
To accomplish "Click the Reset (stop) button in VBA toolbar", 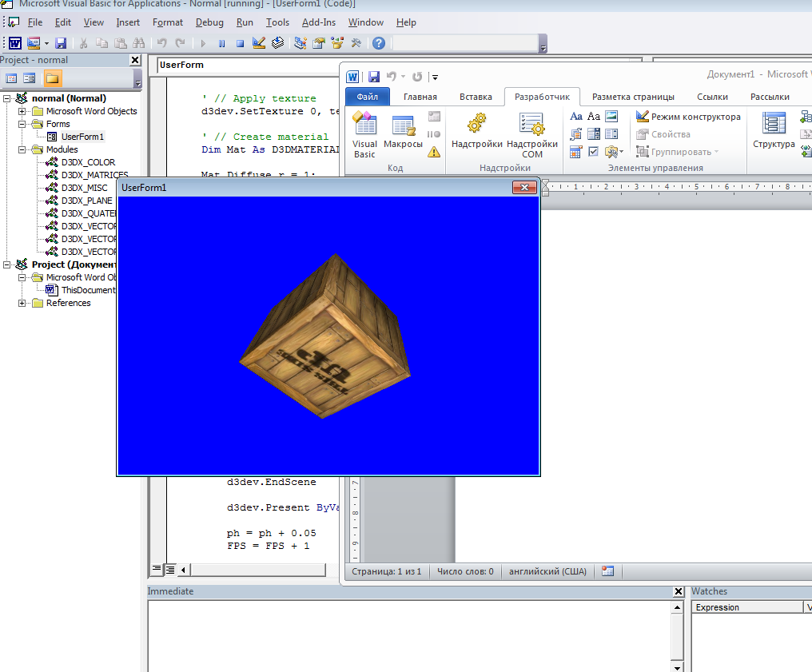I will [240, 43].
